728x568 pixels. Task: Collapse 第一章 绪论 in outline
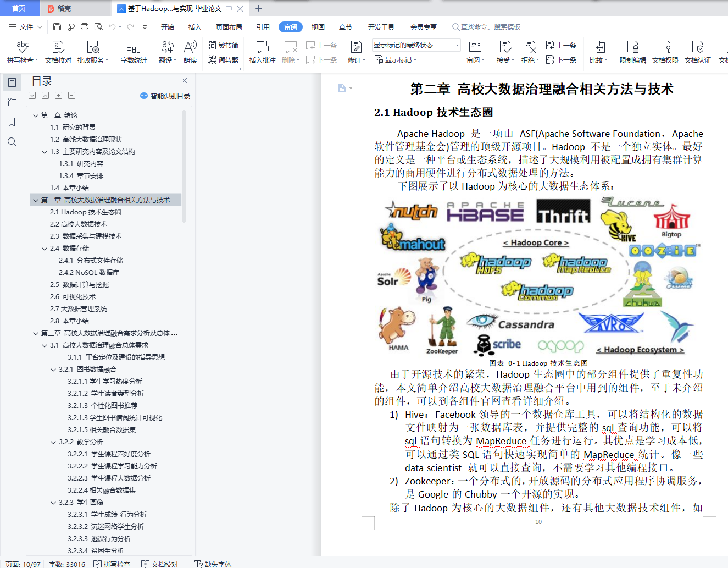tap(36, 115)
